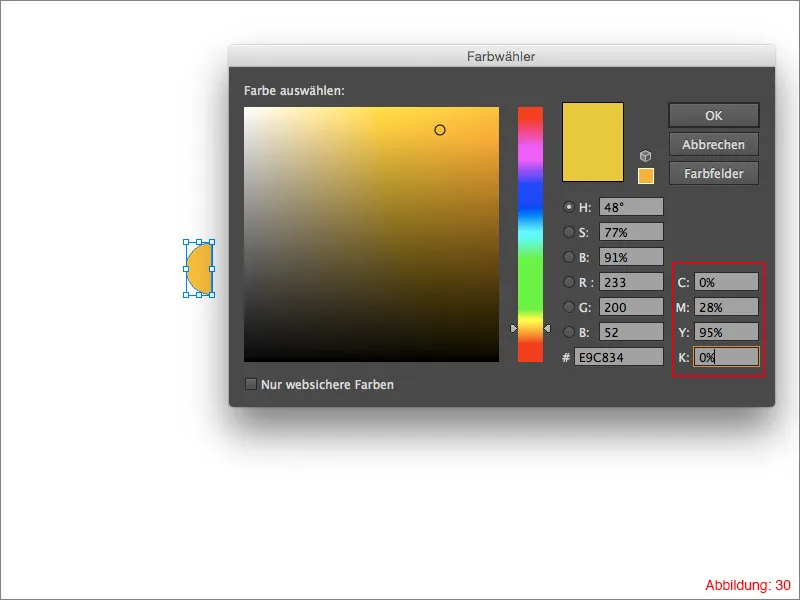Click the yellow half-circle shape on canvas
The width and height of the screenshot is (800, 600).
tap(202, 269)
